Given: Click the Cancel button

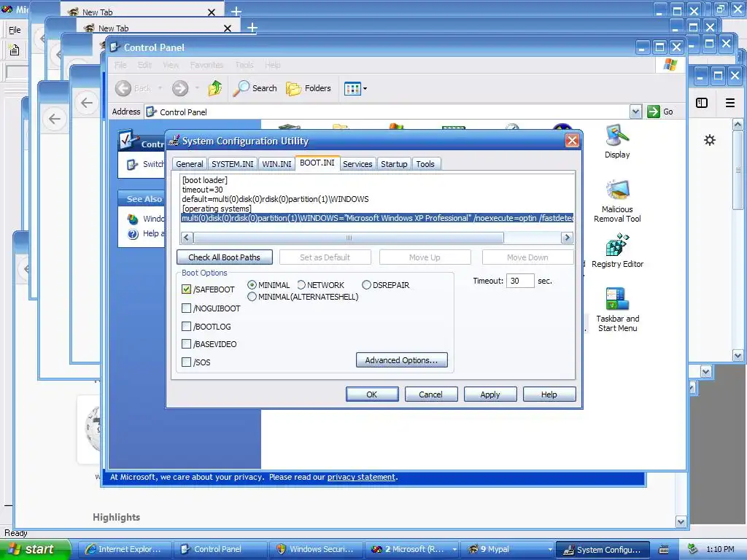Looking at the screenshot, I should coord(430,394).
